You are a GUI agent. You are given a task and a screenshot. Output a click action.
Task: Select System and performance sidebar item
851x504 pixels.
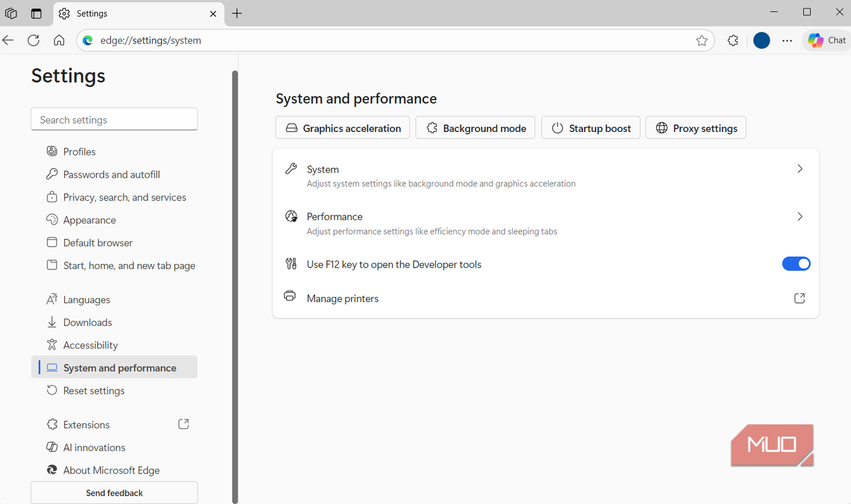point(114,368)
